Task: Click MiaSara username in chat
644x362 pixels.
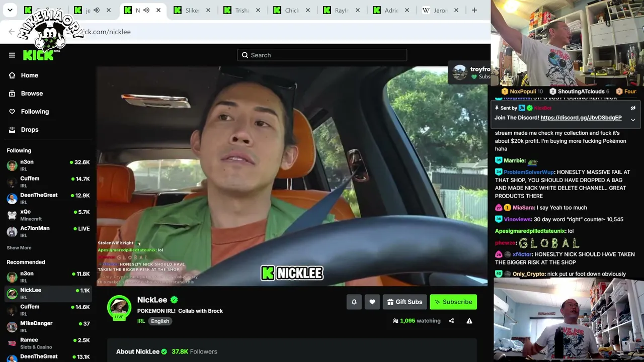Action: [x=523, y=208]
